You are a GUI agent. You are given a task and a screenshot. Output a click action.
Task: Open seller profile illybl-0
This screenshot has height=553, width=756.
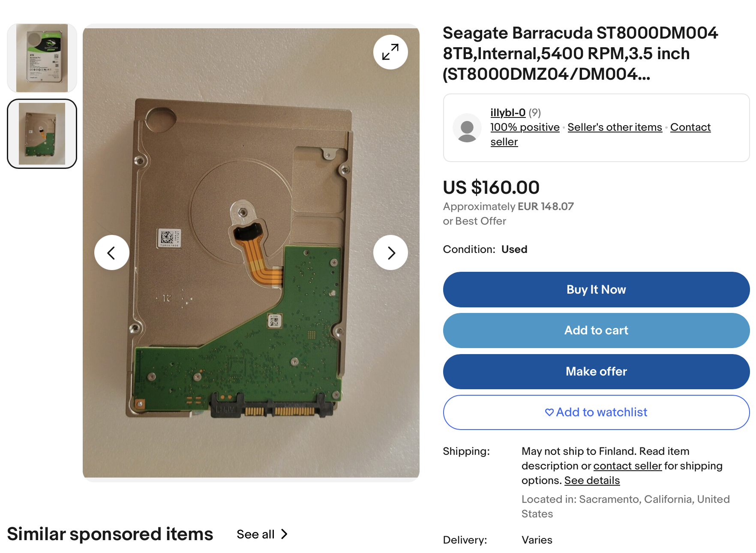point(507,113)
